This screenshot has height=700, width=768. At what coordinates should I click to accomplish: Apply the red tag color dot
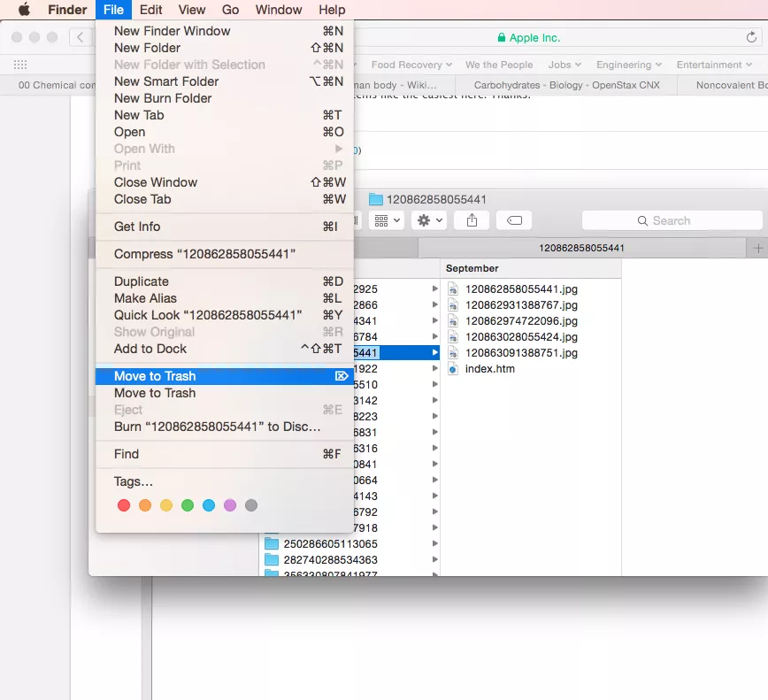124,505
